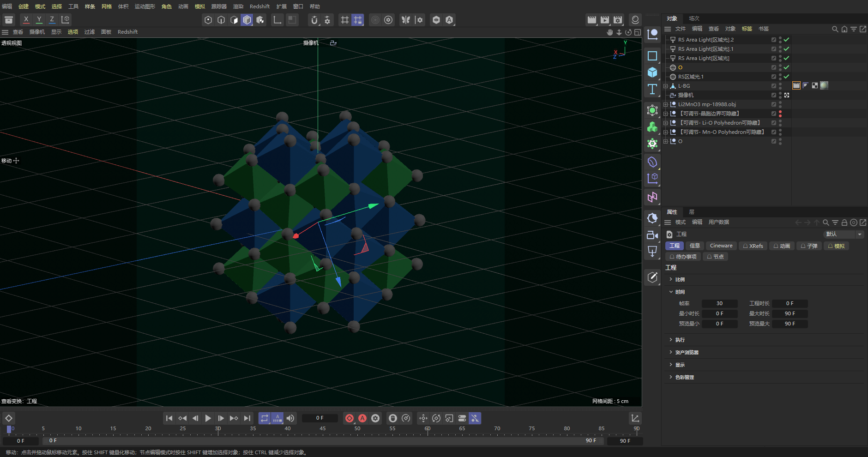Click the symmetry icon in top toolbar
Viewport: 868px width, 457px height.
tap(406, 20)
